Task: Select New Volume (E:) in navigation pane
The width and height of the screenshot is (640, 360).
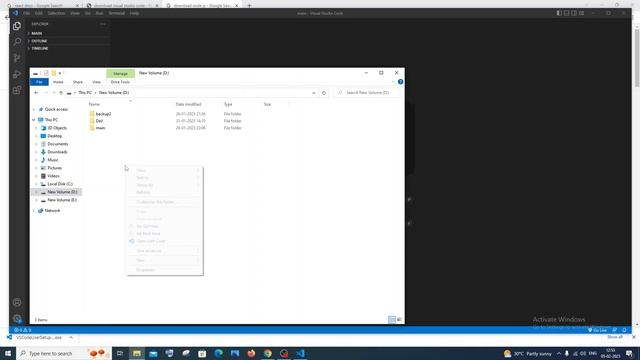Action: (62, 200)
